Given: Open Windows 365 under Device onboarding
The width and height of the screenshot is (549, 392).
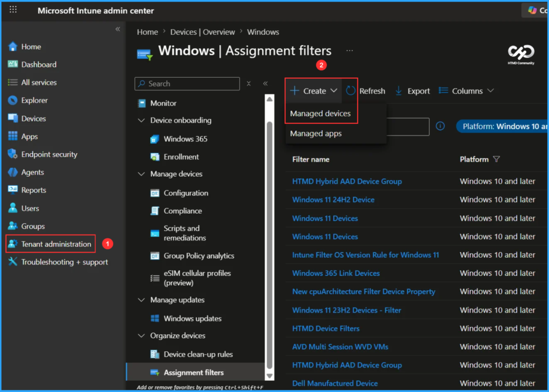Looking at the screenshot, I should pos(186,139).
